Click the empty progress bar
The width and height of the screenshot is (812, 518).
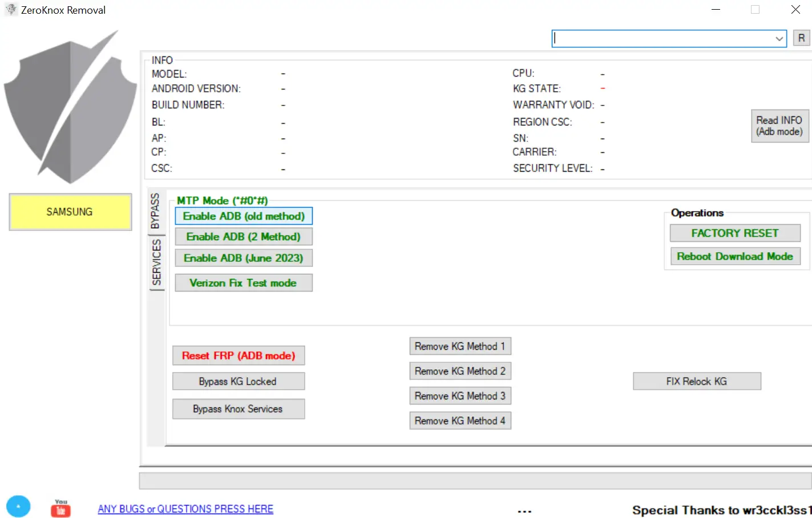pos(475,481)
